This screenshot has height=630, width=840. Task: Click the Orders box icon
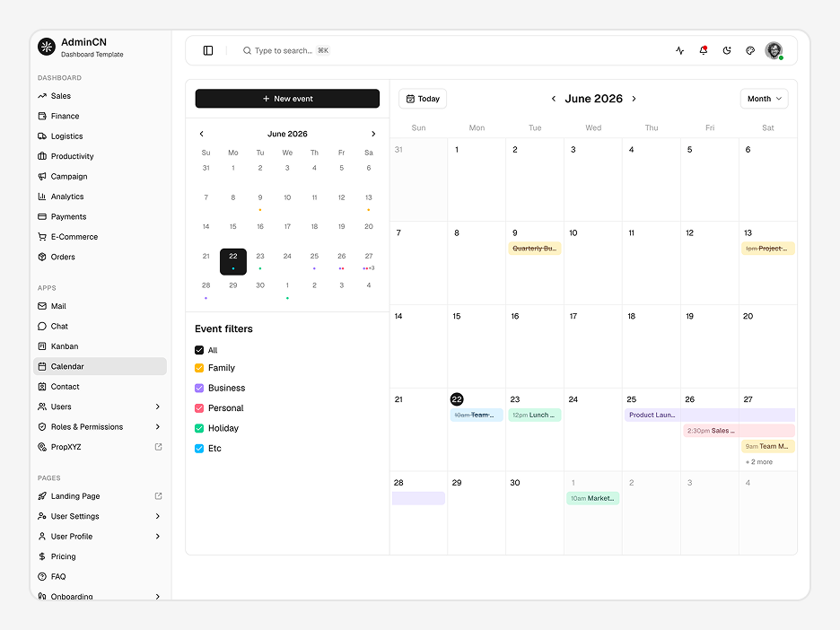pos(42,257)
